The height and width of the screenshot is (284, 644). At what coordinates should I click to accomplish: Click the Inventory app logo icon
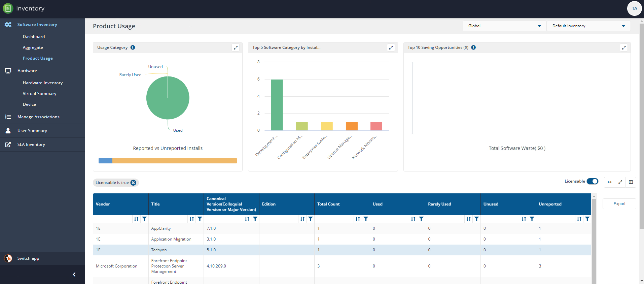(x=8, y=8)
